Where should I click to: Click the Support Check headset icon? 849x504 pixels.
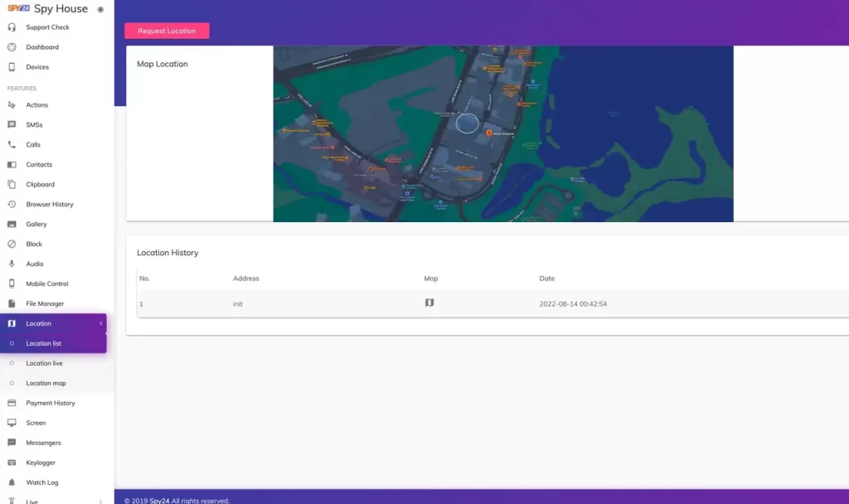click(x=12, y=27)
